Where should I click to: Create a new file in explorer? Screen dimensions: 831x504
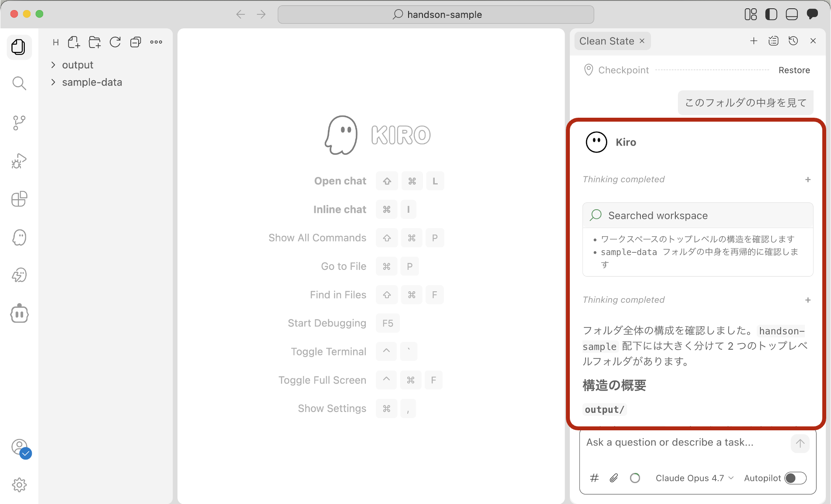click(x=74, y=42)
